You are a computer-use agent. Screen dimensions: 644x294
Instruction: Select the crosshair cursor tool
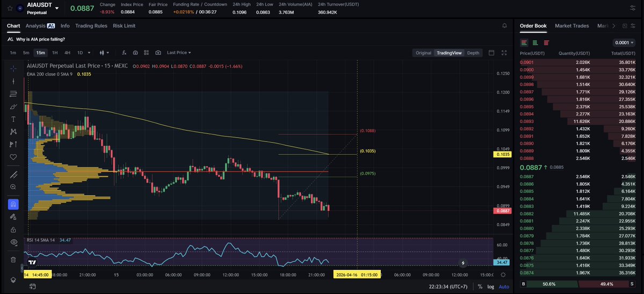point(13,69)
